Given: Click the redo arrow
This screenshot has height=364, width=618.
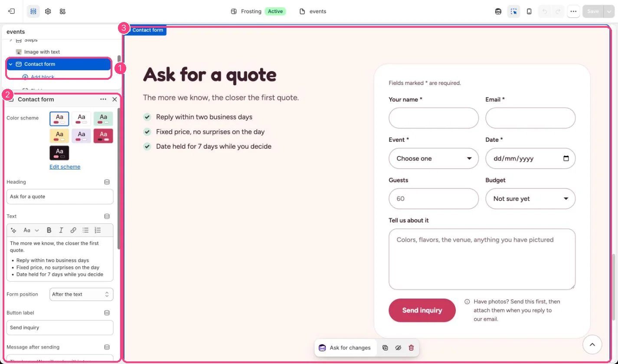Looking at the screenshot, I should pos(558,11).
